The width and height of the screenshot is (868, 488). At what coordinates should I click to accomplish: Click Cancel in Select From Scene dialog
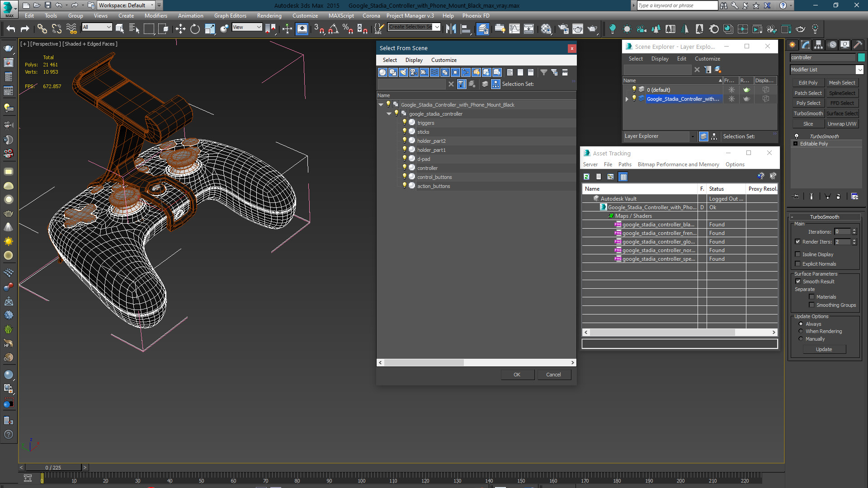(x=553, y=375)
